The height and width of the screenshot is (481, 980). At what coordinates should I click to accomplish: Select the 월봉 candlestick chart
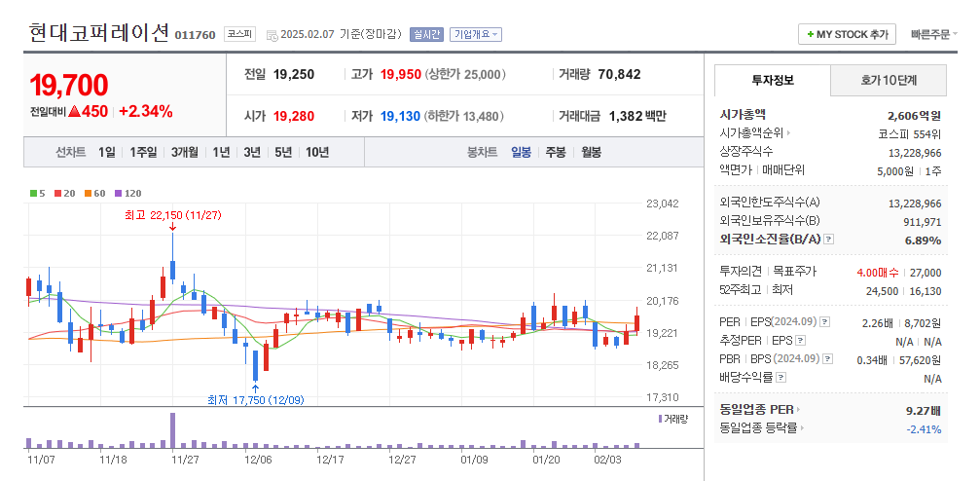(x=592, y=152)
